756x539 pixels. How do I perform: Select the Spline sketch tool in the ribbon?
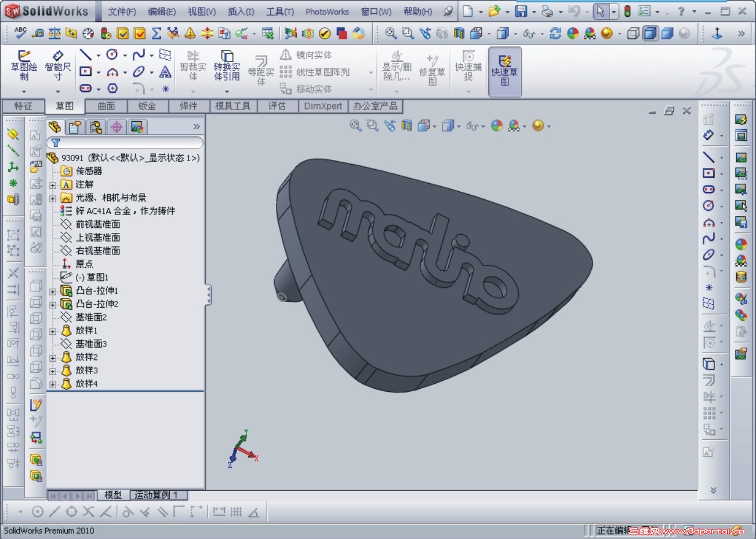(x=139, y=55)
